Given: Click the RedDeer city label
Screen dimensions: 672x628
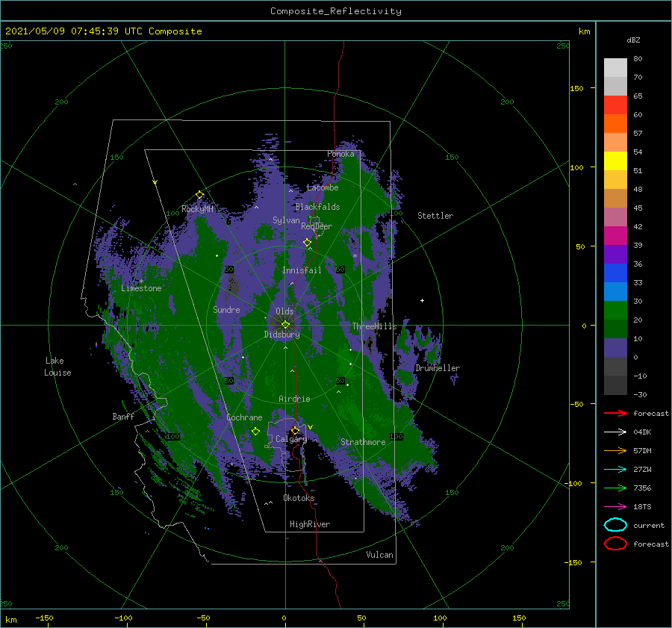Looking at the screenshot, I should [x=317, y=226].
